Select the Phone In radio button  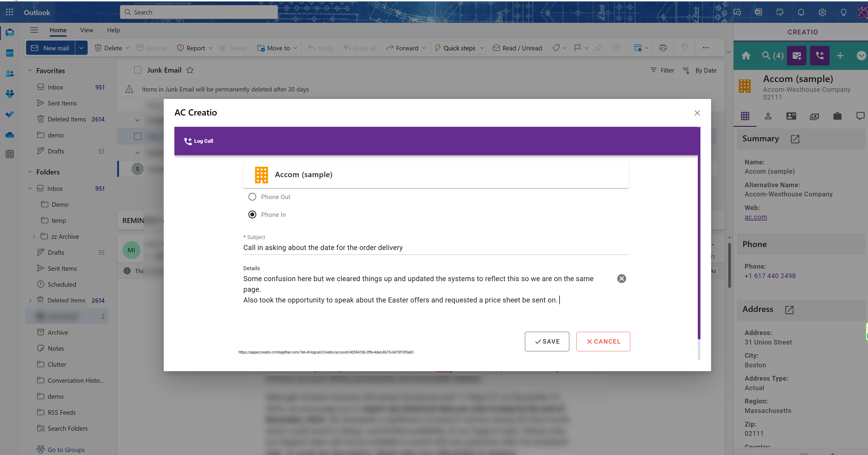(x=252, y=215)
